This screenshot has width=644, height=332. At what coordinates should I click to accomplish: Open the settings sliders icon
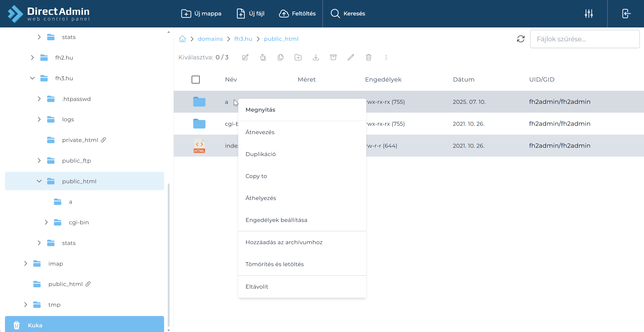[589, 14]
